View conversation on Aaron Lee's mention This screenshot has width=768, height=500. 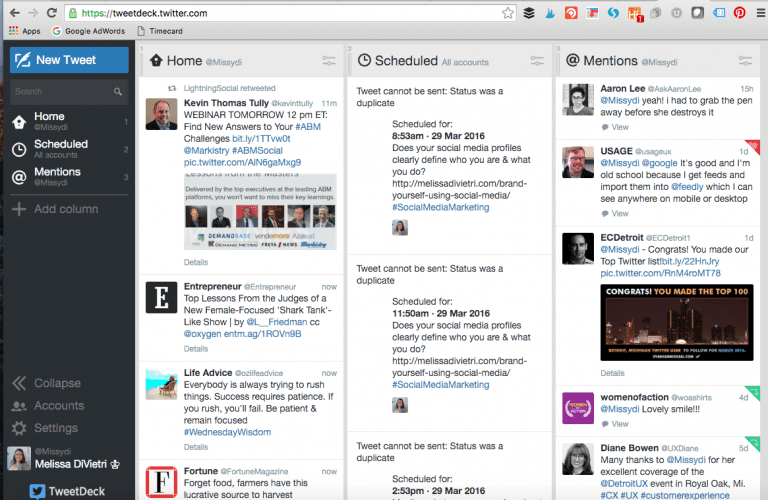pos(615,127)
